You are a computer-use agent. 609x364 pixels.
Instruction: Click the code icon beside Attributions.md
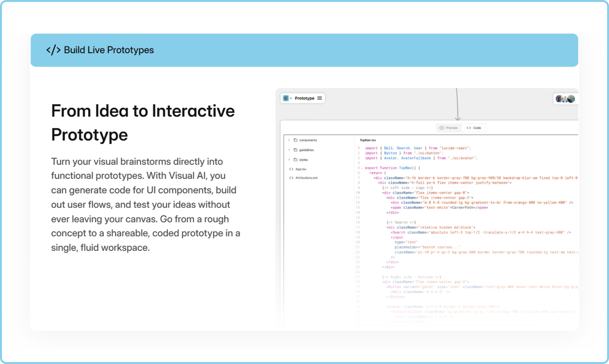tap(291, 178)
